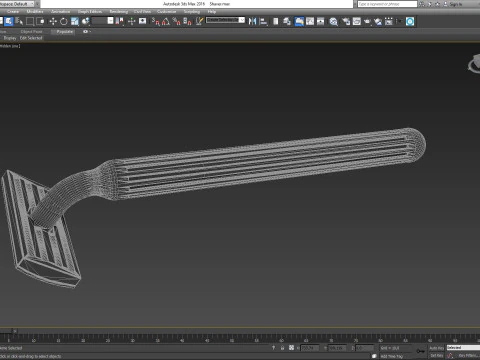The width and height of the screenshot is (480, 360).
Task: Activate Select and Rotate tool
Action: point(64,21)
